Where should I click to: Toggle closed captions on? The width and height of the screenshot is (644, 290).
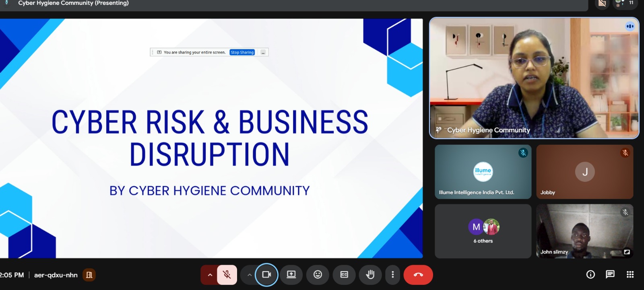point(344,275)
